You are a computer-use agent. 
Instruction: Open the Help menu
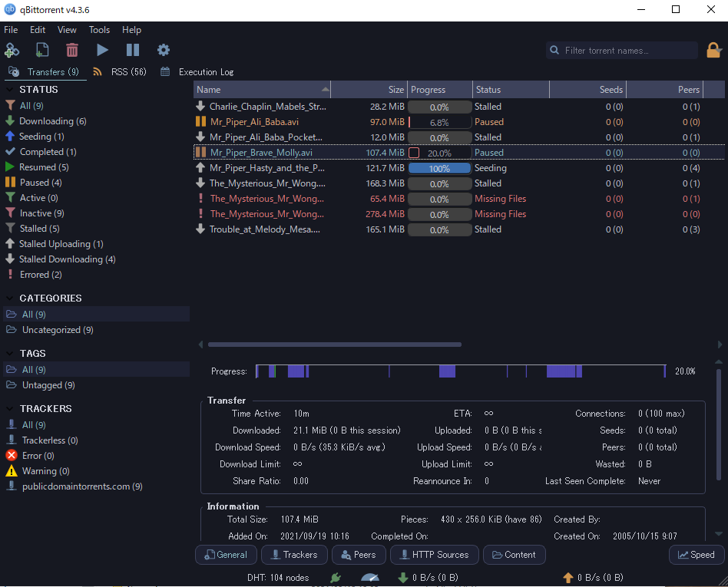(x=131, y=30)
